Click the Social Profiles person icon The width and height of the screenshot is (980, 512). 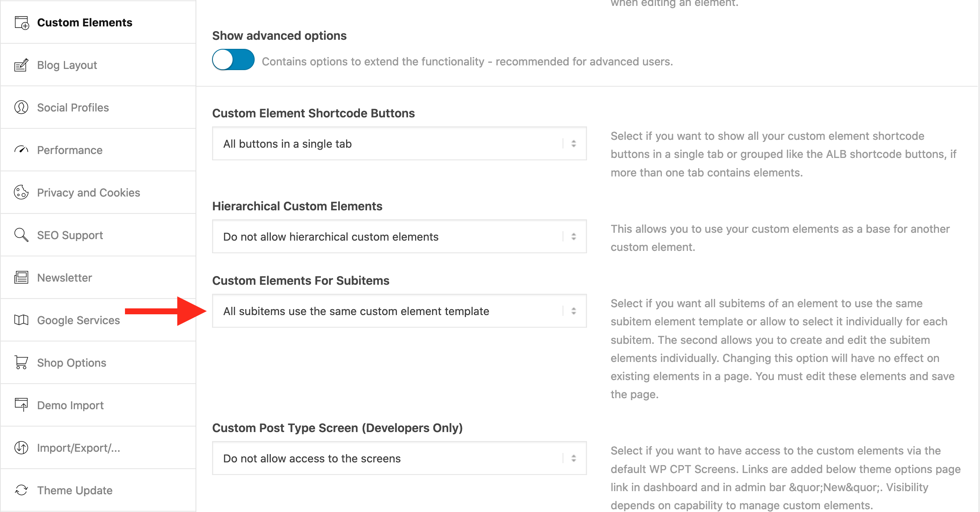pos(21,107)
